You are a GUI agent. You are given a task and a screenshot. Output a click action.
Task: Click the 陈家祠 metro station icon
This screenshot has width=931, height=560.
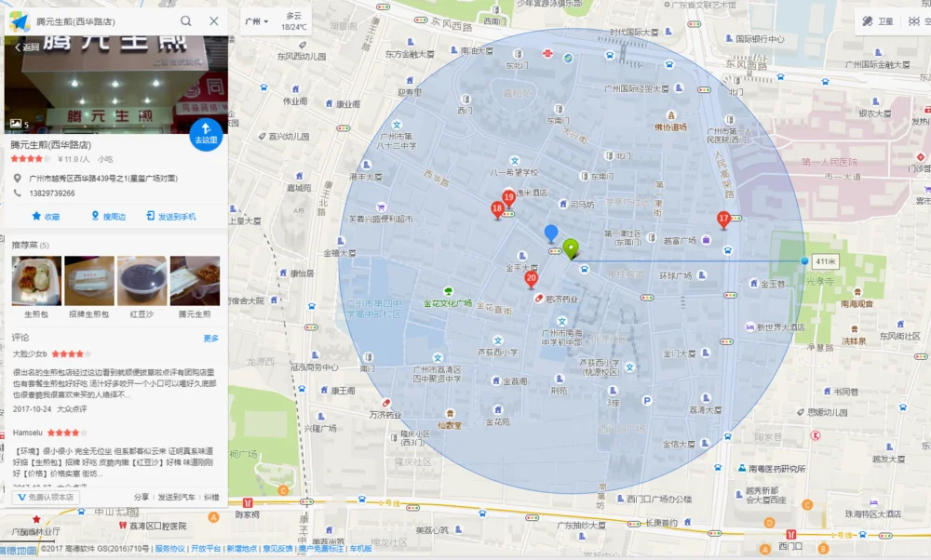pyautogui.click(x=248, y=503)
